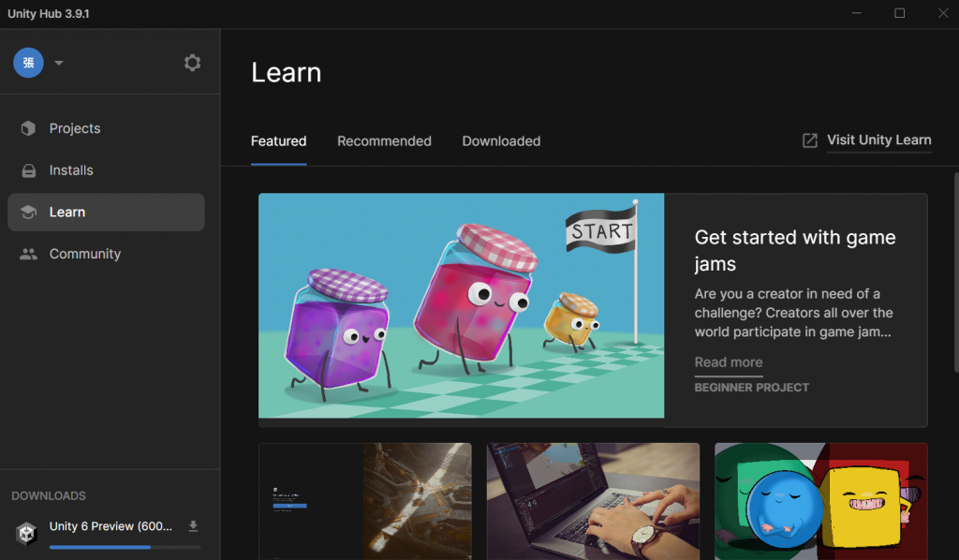Click the Unity 6 Preview download progress bar
Image resolution: width=959 pixels, height=560 pixels.
click(125, 547)
